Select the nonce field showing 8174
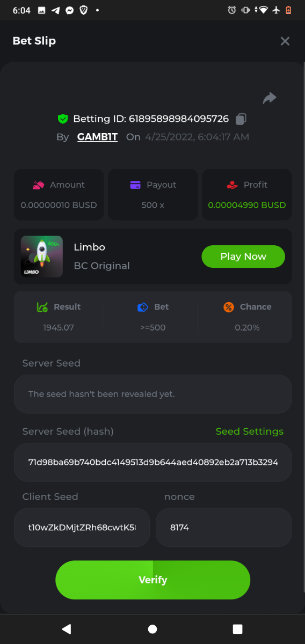Screen dimensions: 305x644 pos(224,528)
